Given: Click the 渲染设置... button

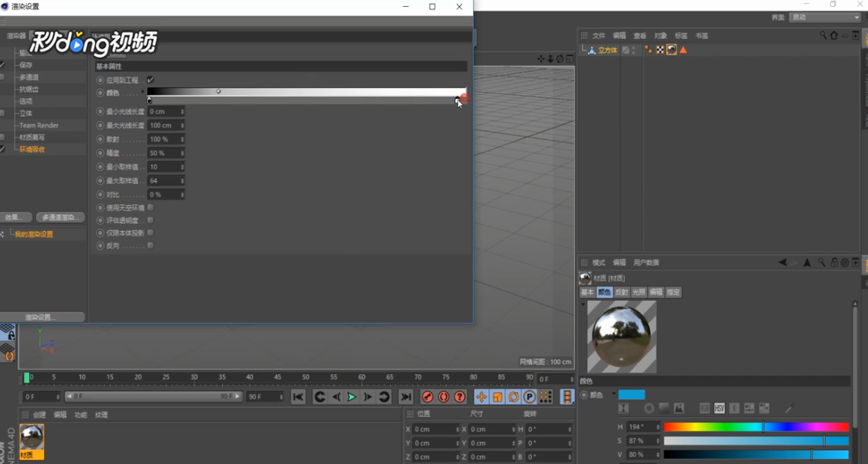Looking at the screenshot, I should pyautogui.click(x=40, y=317).
